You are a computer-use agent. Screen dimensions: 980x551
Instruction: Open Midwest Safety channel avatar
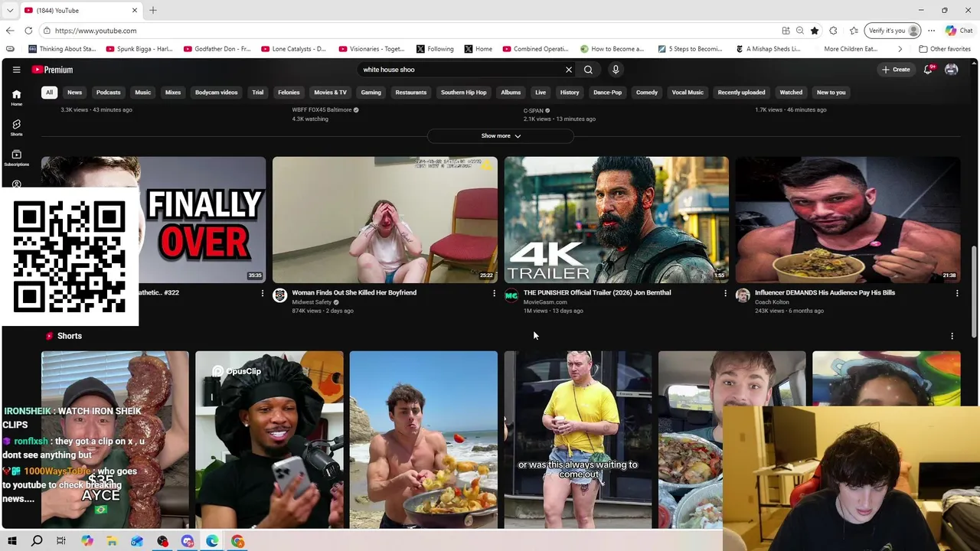point(279,295)
